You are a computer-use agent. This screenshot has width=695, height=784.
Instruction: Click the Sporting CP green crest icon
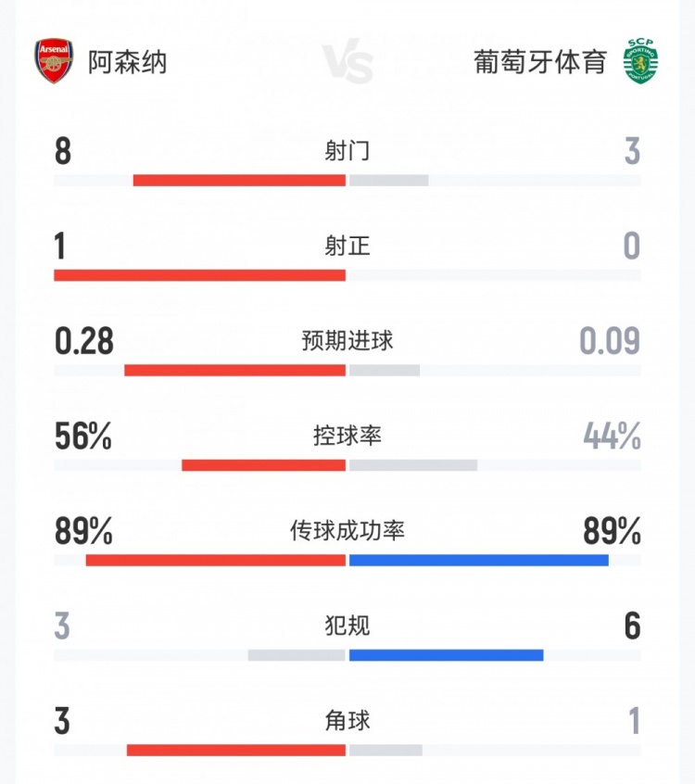pos(640,61)
